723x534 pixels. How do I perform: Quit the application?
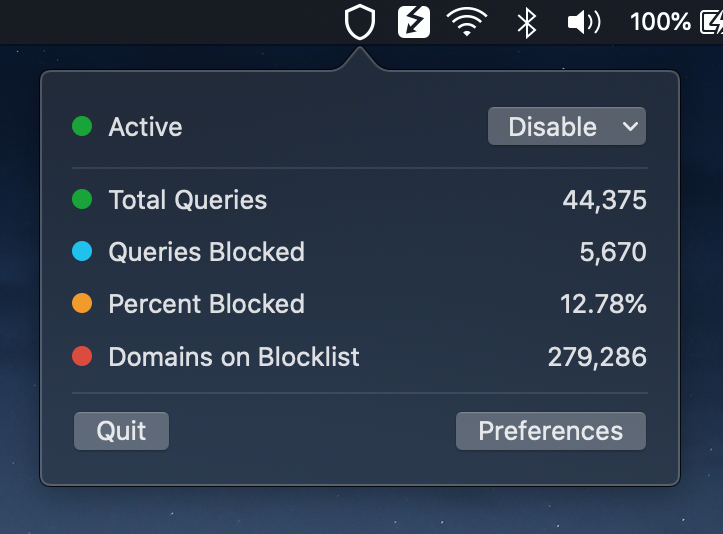(121, 431)
